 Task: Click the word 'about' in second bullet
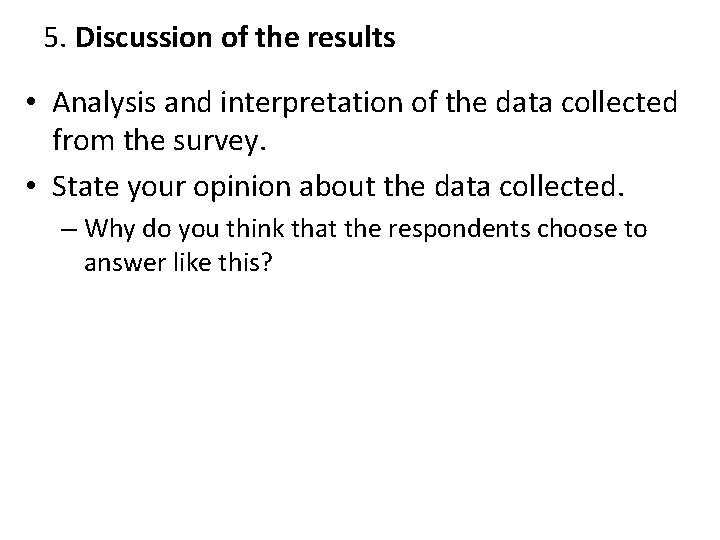point(337,186)
